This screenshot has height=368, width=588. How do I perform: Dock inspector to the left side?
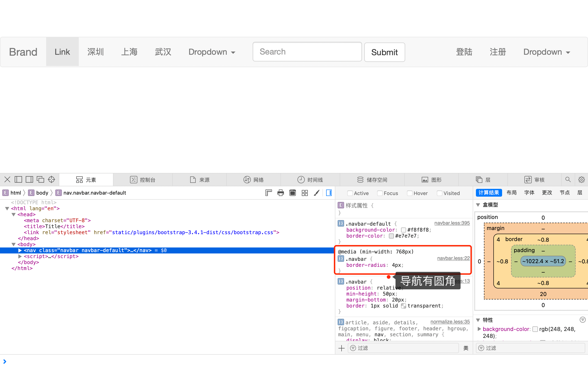[18, 180]
